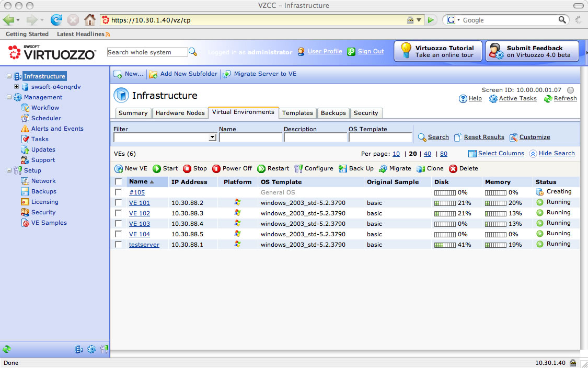This screenshot has height=368, width=588.
Task: Collapse the Management tree section
Action: point(9,97)
